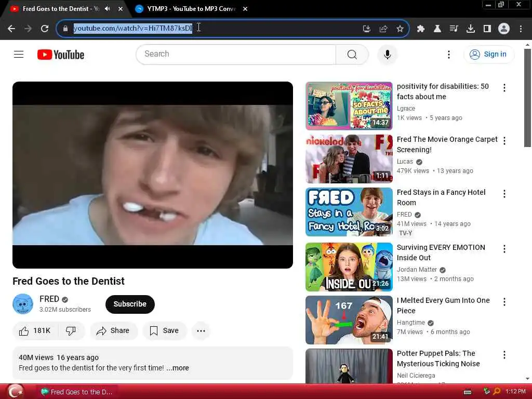This screenshot has height=399, width=532.
Task: Open the Start button on taskbar
Action: [16, 392]
